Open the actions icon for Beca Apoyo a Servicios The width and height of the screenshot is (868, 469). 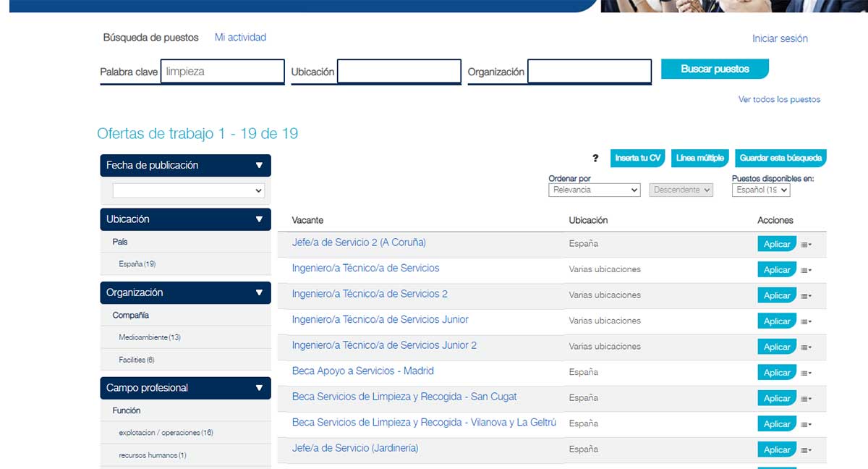(807, 372)
